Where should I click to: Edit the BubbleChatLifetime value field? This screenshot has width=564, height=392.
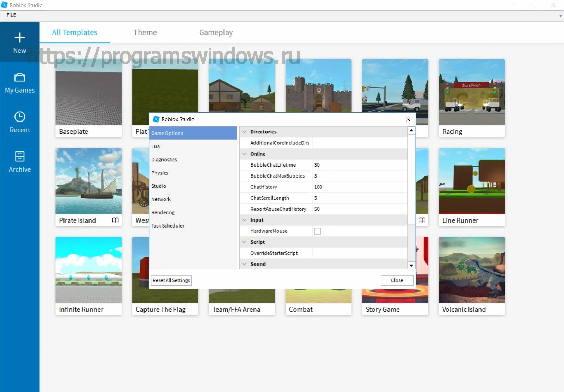click(x=360, y=165)
